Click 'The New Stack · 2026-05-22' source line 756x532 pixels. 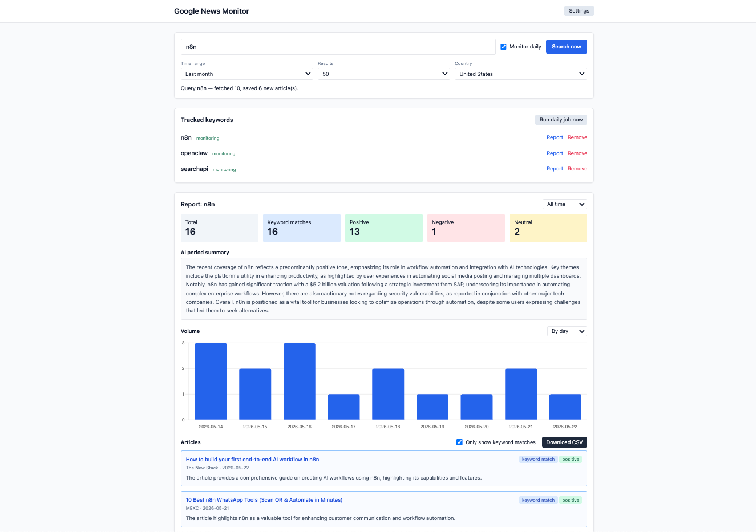click(x=217, y=468)
